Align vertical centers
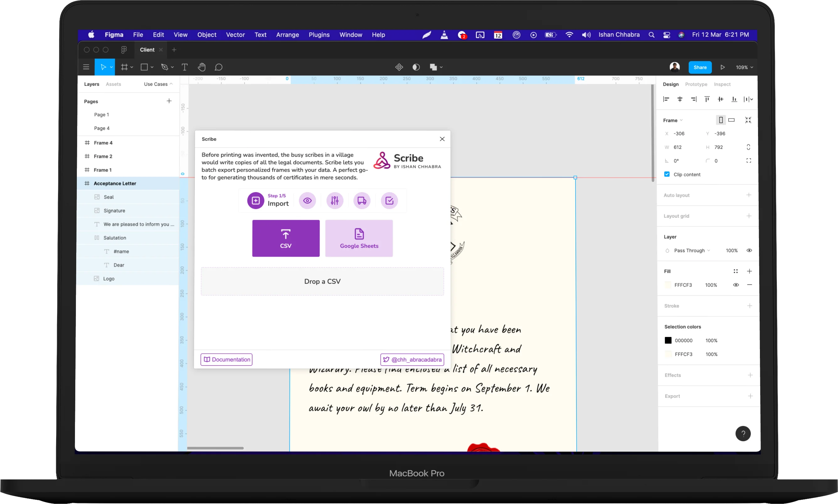Image resolution: width=838 pixels, height=504 pixels. coord(720,99)
